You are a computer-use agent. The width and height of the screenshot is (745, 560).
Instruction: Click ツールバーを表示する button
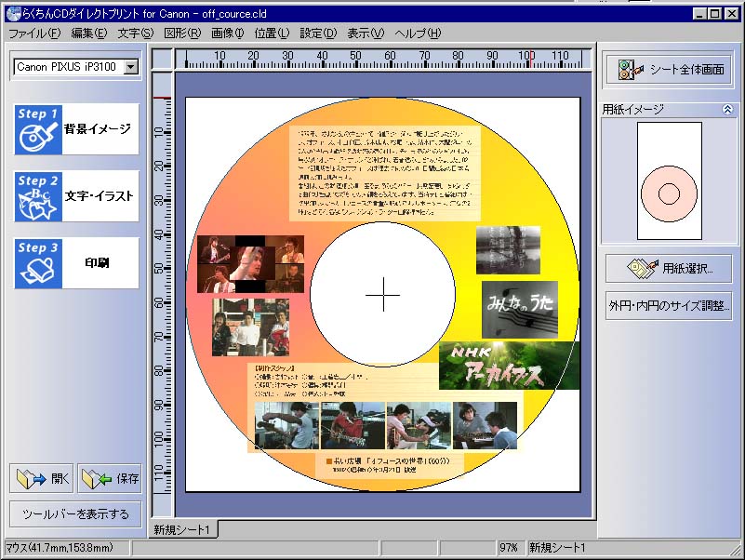tap(75, 513)
